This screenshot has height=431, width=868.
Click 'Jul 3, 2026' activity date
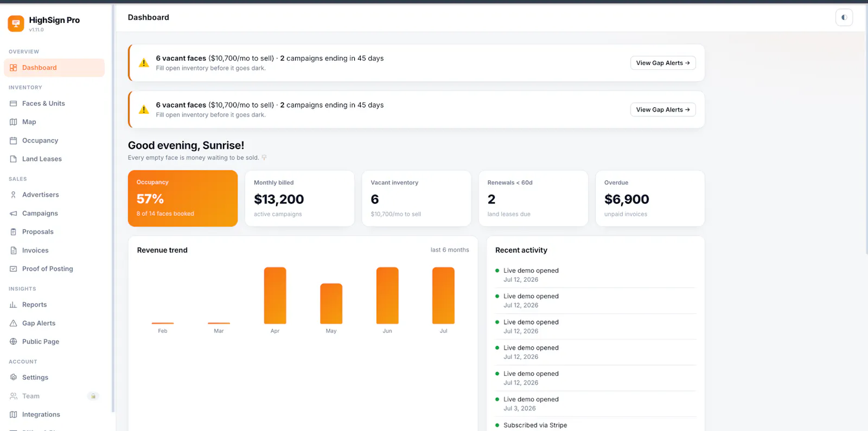click(x=519, y=409)
